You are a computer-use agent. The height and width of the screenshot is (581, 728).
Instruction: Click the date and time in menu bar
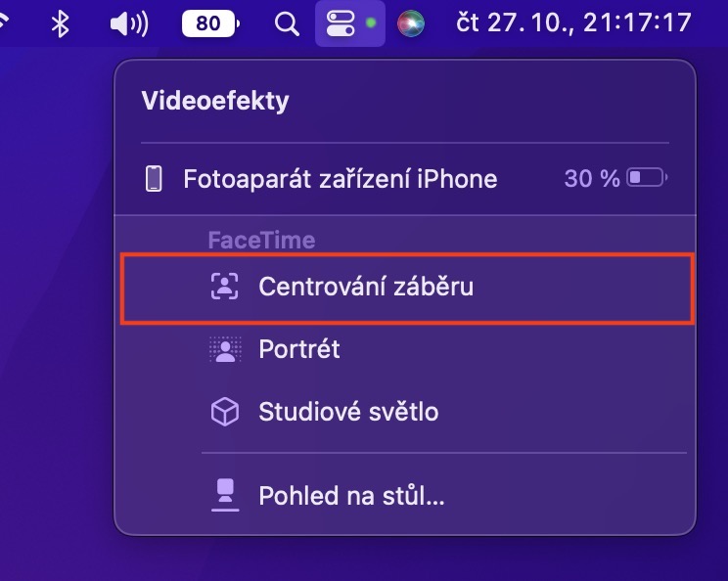[574, 23]
